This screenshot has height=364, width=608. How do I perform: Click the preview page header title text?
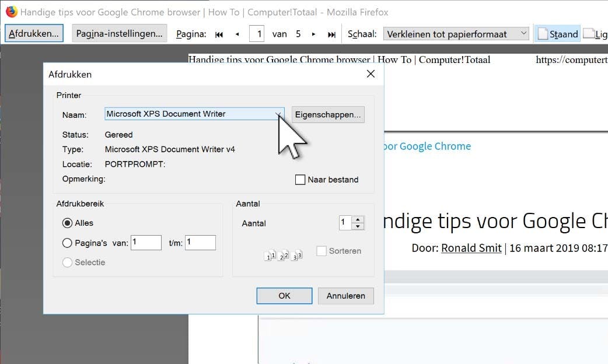point(339,60)
